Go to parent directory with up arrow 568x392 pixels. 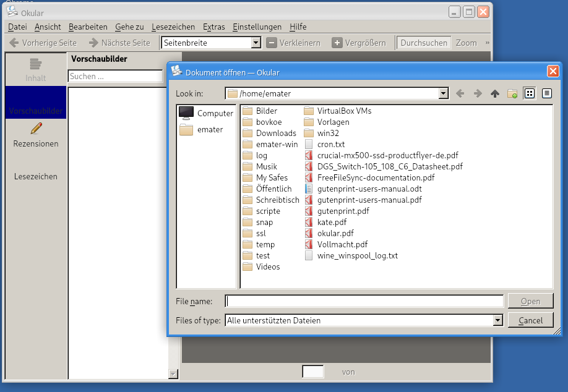click(x=494, y=93)
